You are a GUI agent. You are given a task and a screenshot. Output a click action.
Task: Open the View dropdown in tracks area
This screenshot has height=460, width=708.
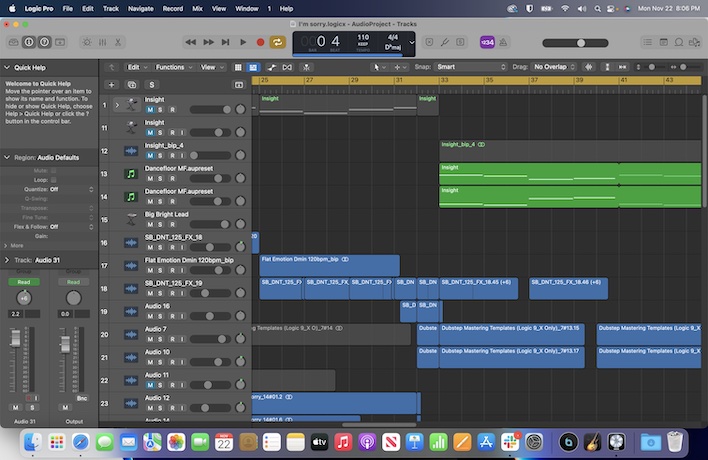(x=212, y=67)
